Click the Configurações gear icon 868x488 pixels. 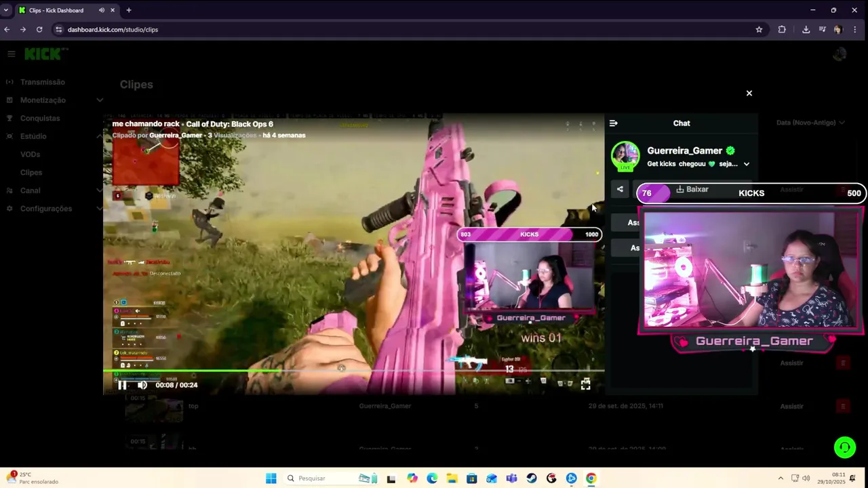pos(9,209)
